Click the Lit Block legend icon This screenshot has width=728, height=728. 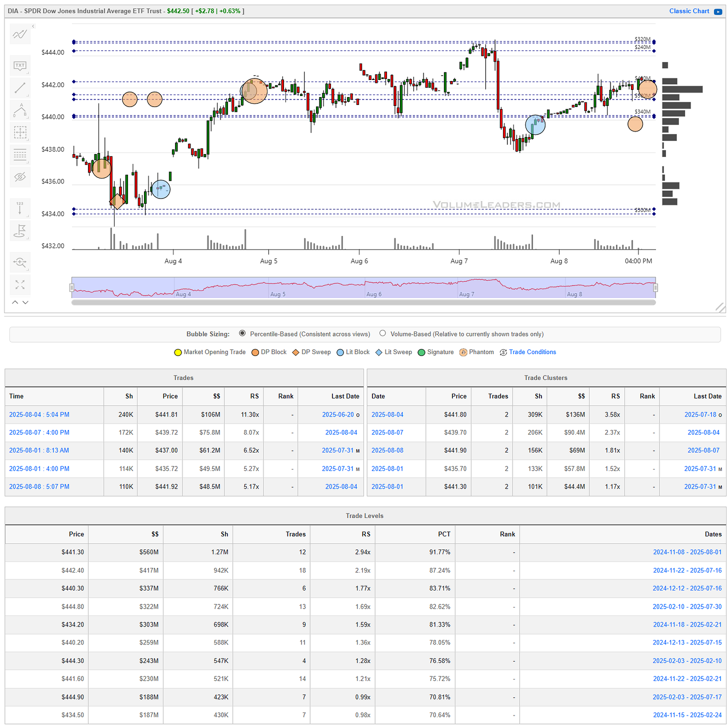(340, 352)
